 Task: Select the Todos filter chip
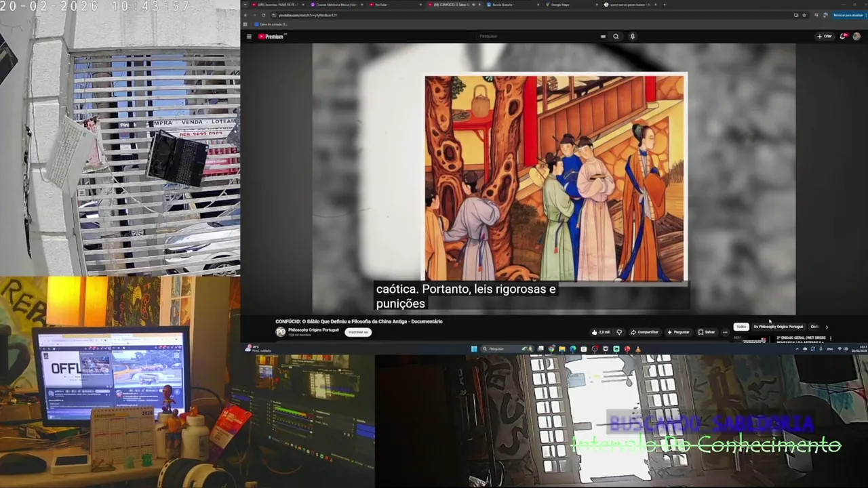point(741,327)
